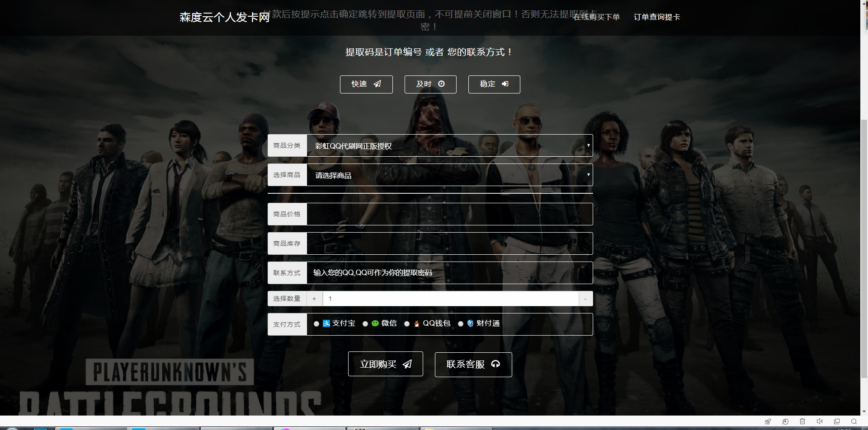Screen dimensions: 868x430
Task: Click the QQ penguin icon beside QQ钱包
Action: pos(417,323)
